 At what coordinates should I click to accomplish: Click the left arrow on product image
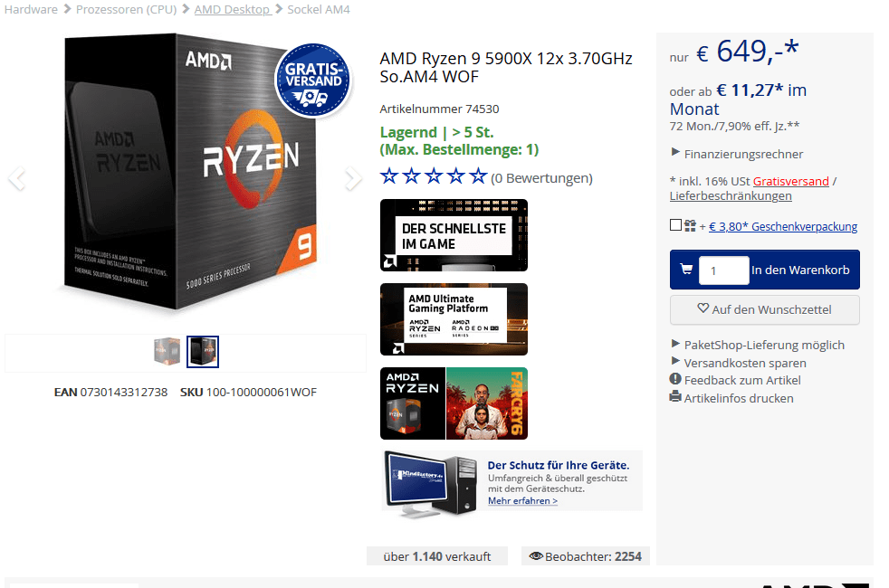point(16,179)
